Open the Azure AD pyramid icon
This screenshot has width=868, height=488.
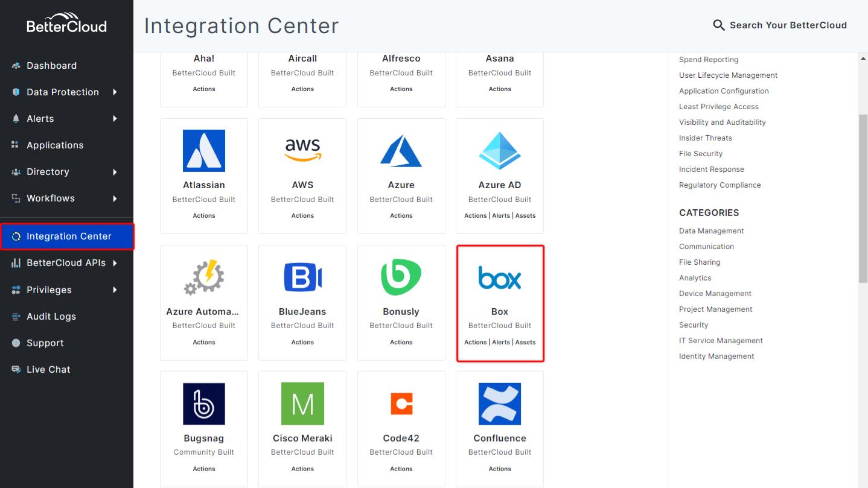[x=500, y=151]
